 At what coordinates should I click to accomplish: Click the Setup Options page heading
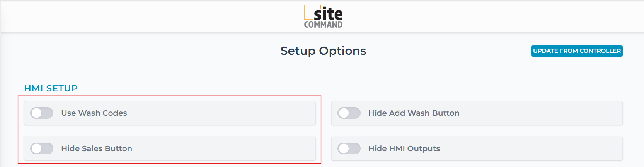click(323, 51)
